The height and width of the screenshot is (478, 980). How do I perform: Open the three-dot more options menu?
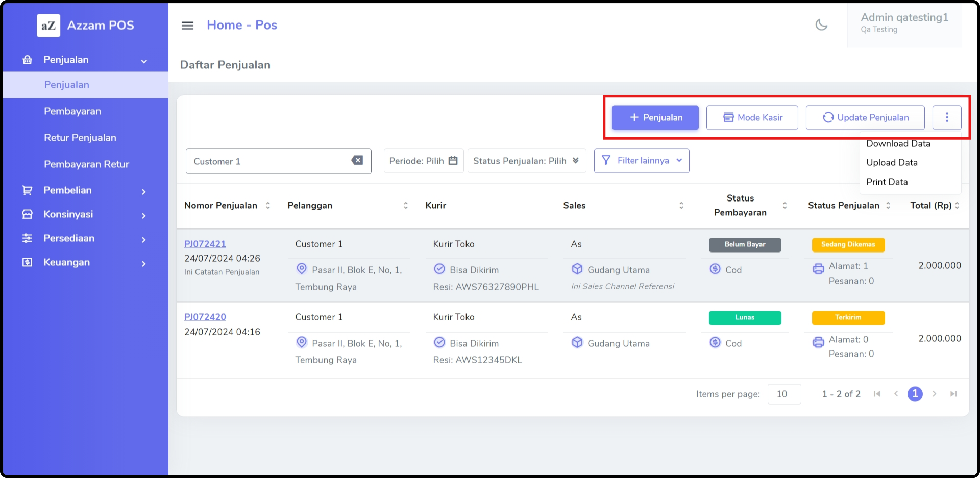click(947, 117)
